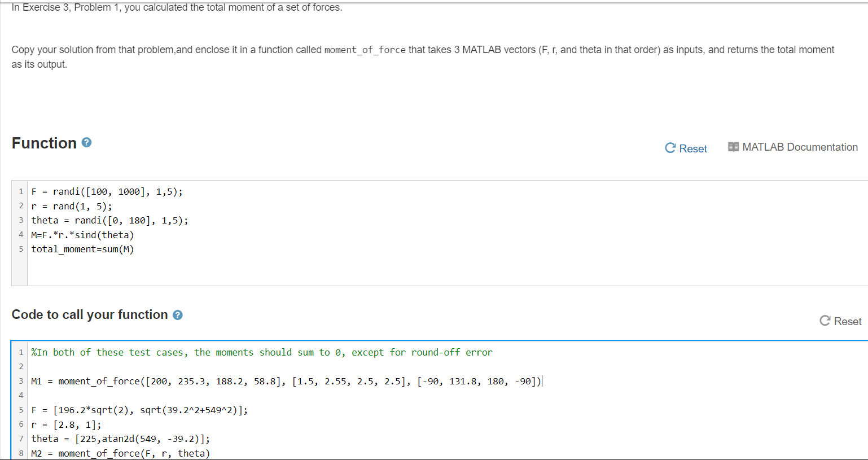Click the circular reset arrow icon for Function
Screen dimensions: 868x460
point(669,147)
